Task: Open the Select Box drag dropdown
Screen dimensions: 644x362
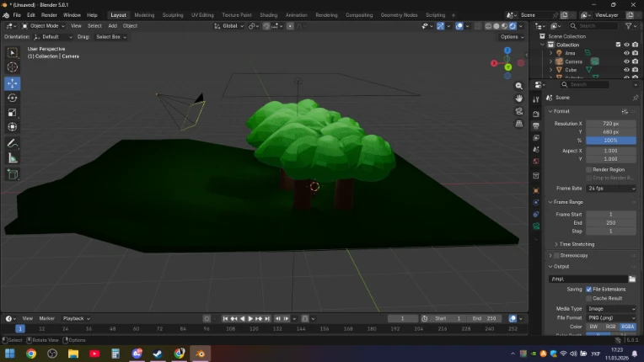Action: [x=111, y=37]
